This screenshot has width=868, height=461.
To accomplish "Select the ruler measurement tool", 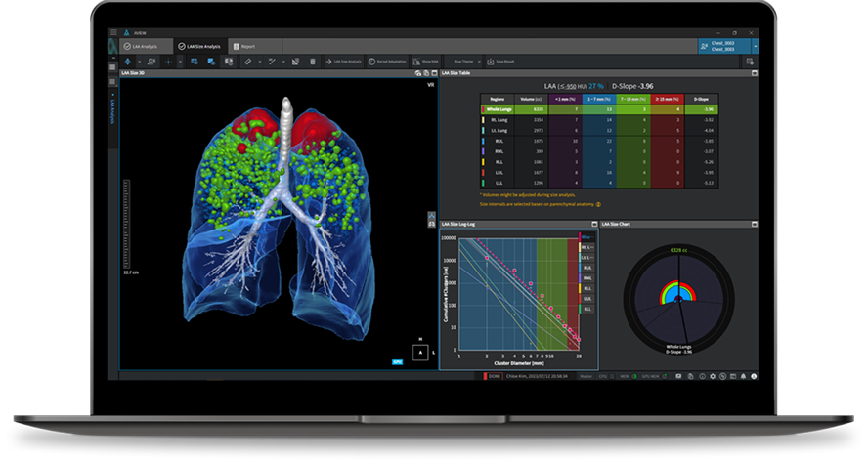I will coord(248,62).
